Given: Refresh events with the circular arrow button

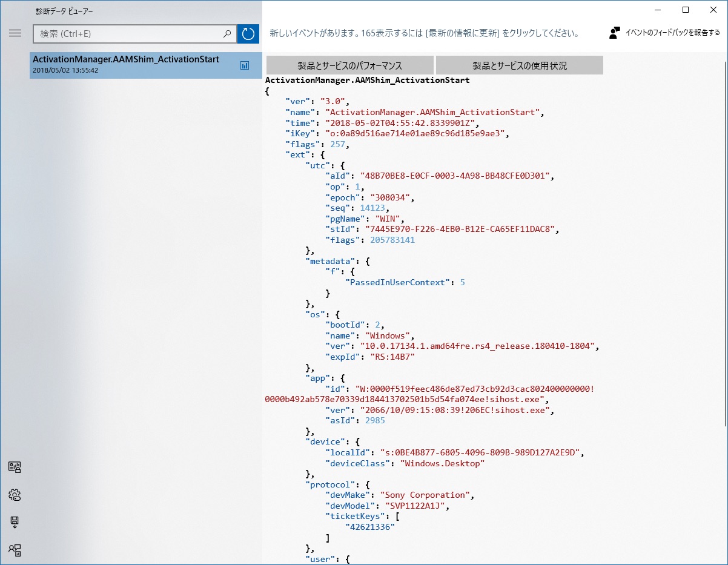Looking at the screenshot, I should (248, 34).
